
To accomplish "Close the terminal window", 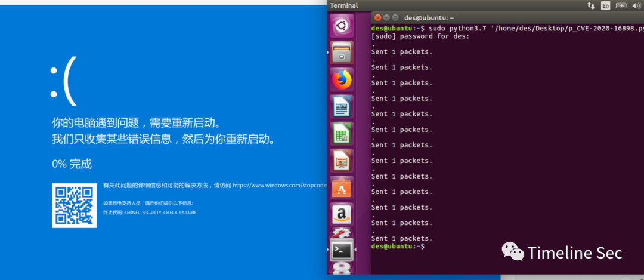I will (377, 17).
